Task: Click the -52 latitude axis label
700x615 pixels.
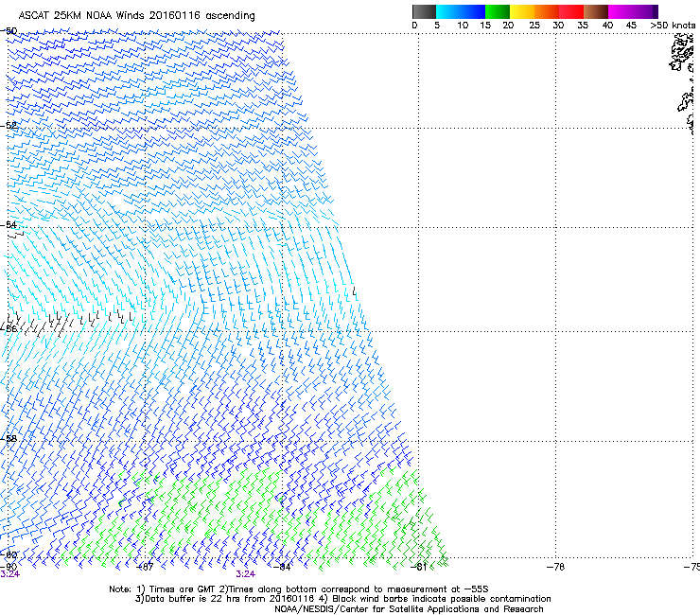Action: point(9,126)
